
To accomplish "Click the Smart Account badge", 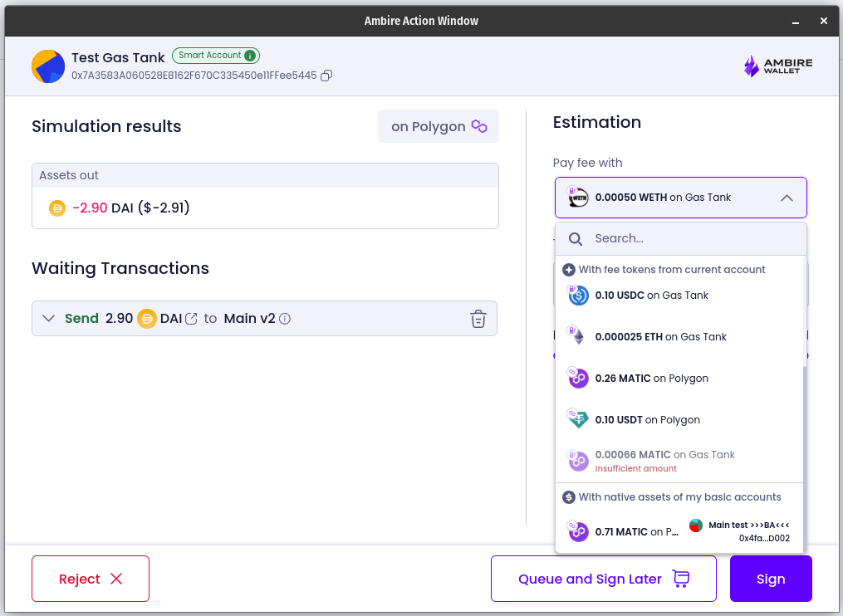I will click(216, 56).
